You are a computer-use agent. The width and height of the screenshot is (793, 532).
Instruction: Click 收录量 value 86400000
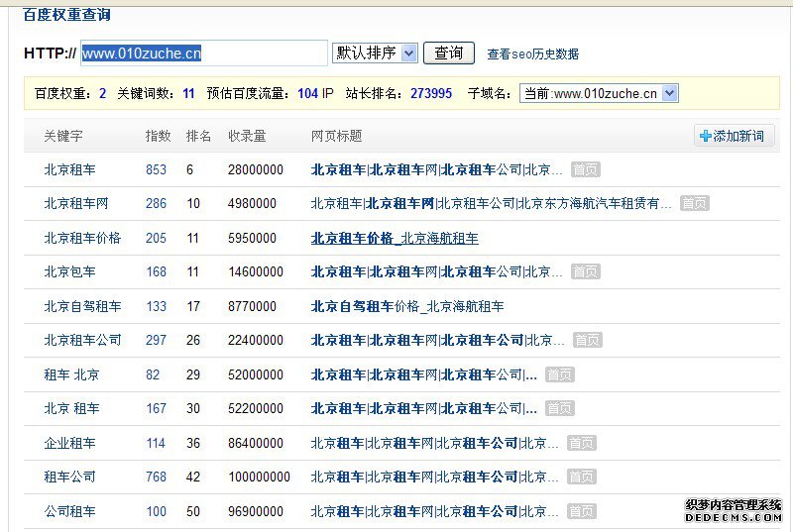coord(256,443)
